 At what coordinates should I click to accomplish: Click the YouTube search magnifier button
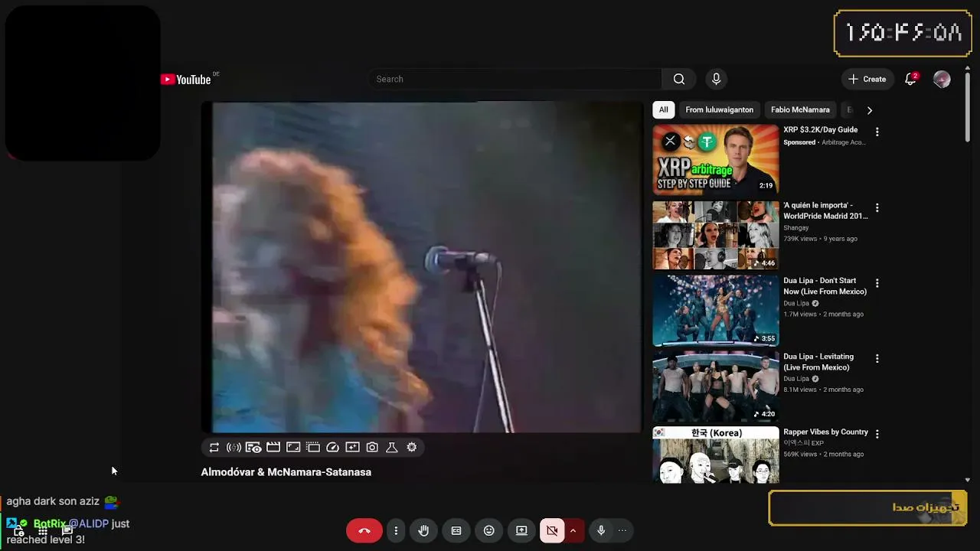(679, 79)
